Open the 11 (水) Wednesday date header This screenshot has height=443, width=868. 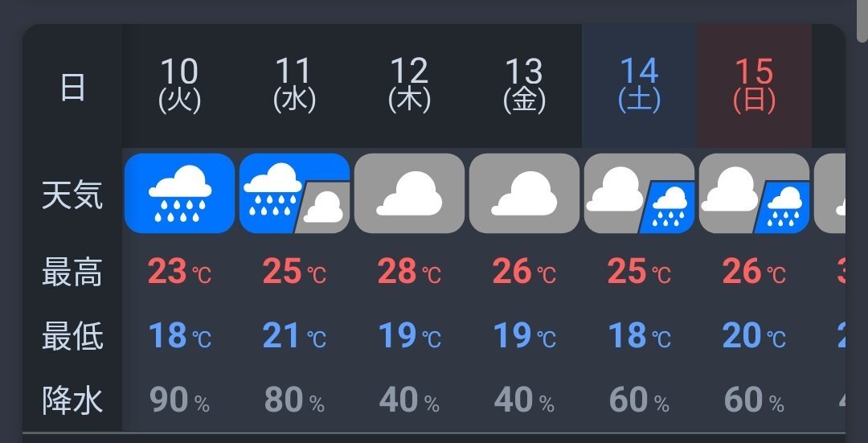pos(294,86)
